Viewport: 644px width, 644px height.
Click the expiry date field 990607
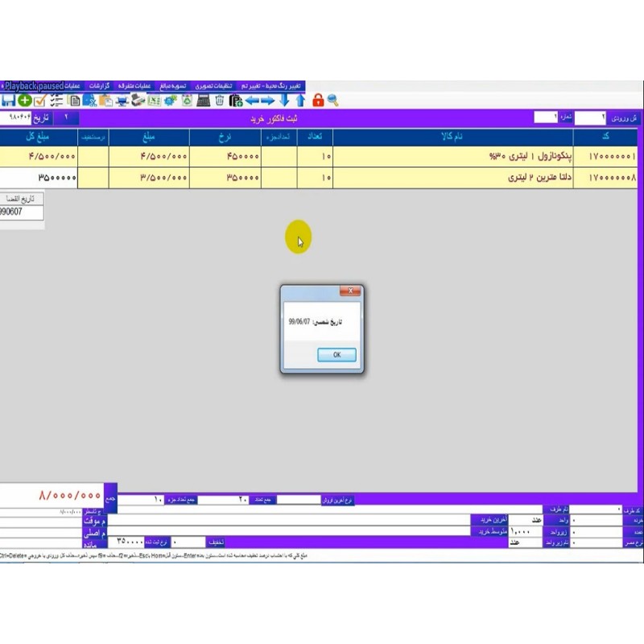point(22,212)
